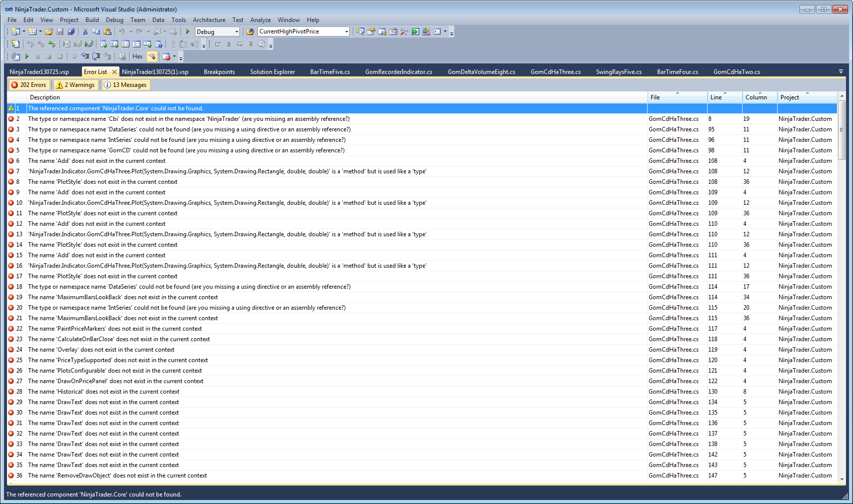Screen dimensions: 853x504
Task: Click the Find in Files binoculars icon
Action: (x=250, y=31)
